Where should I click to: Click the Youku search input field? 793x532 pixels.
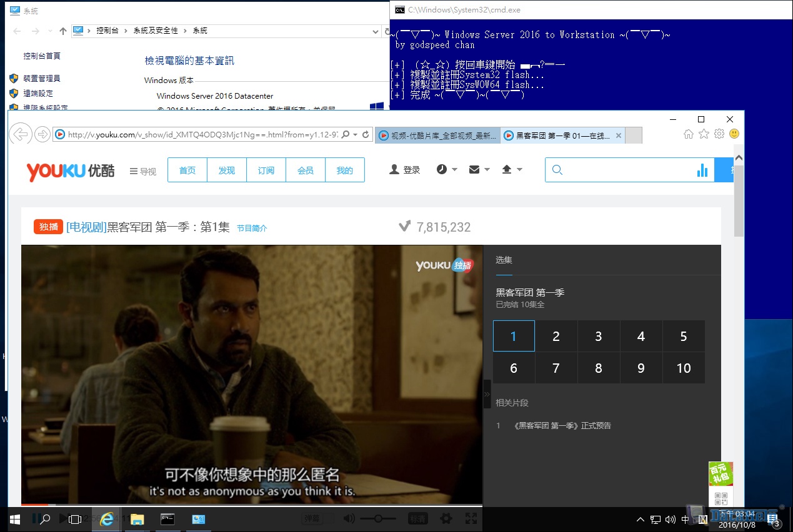pyautogui.click(x=625, y=170)
